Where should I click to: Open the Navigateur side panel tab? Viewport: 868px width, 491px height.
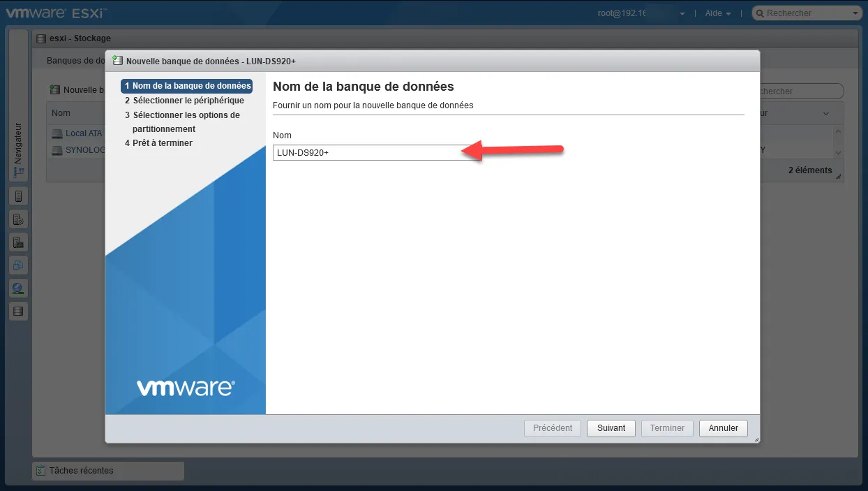(x=18, y=150)
